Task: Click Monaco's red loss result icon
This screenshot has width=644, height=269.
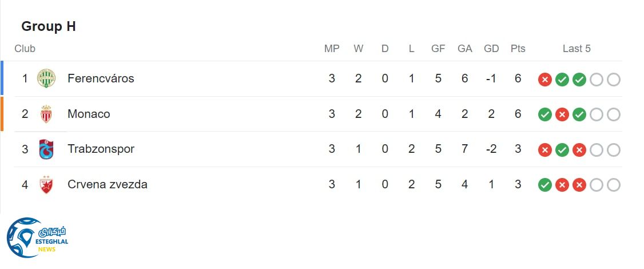Action: pos(562,115)
